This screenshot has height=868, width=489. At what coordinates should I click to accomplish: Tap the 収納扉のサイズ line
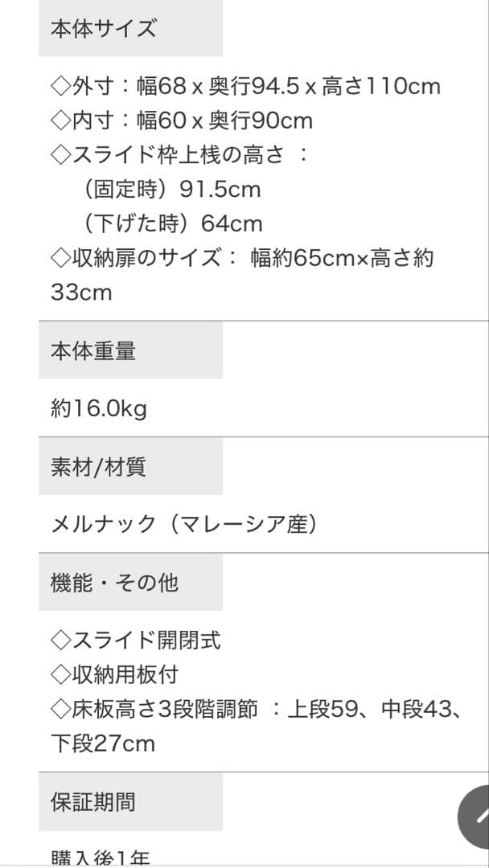(x=242, y=258)
